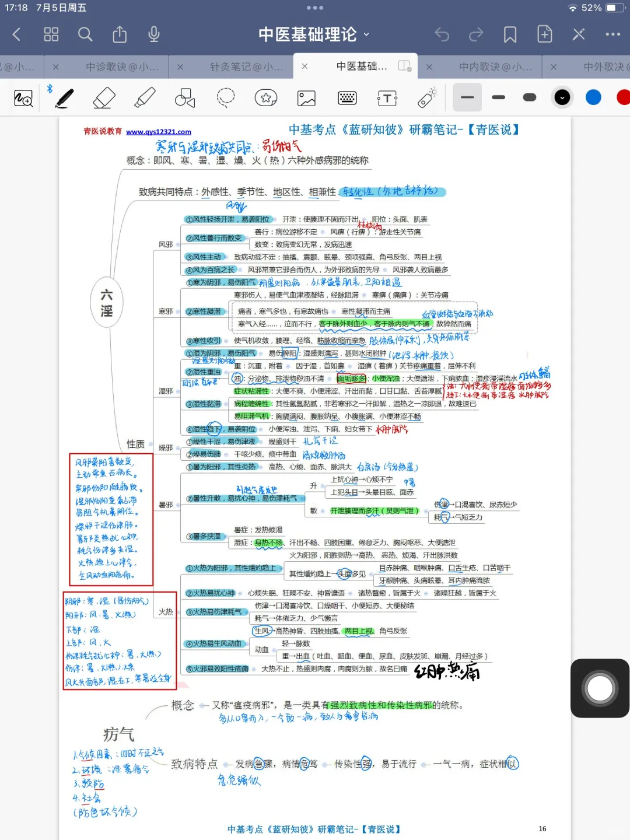Tap the 暑邪 branch label
The image size is (630, 840).
(166, 505)
